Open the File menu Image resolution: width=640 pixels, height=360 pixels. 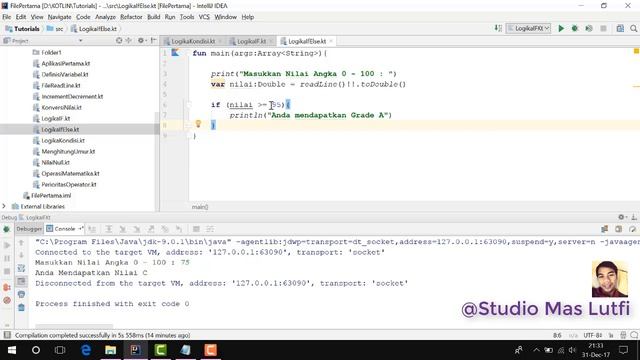(7, 17)
